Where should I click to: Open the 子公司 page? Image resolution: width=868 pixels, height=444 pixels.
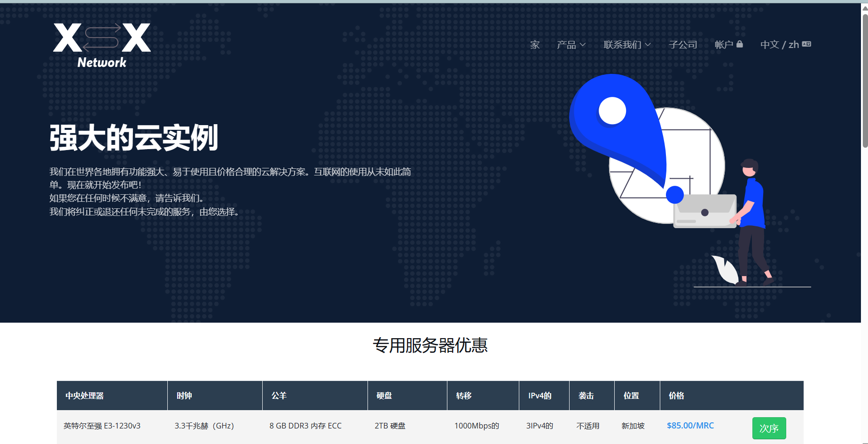[683, 44]
